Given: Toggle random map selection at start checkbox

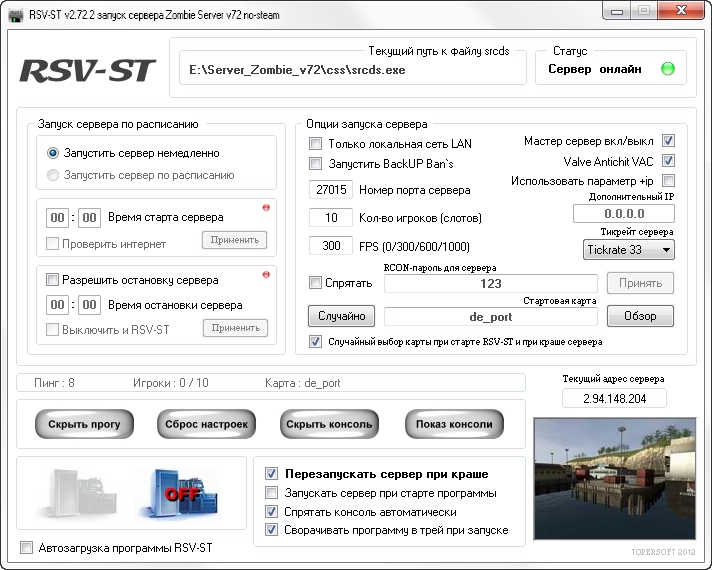Looking at the screenshot, I should tap(315, 342).
